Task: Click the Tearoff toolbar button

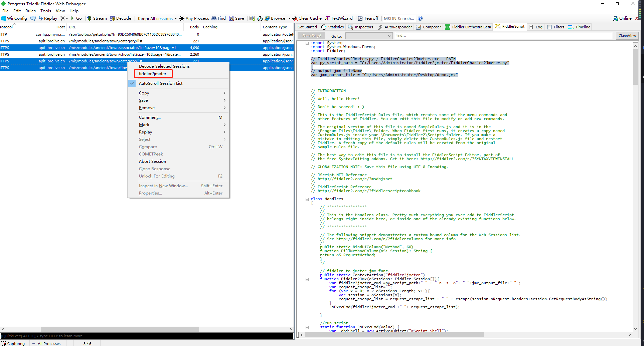Action: point(368,18)
